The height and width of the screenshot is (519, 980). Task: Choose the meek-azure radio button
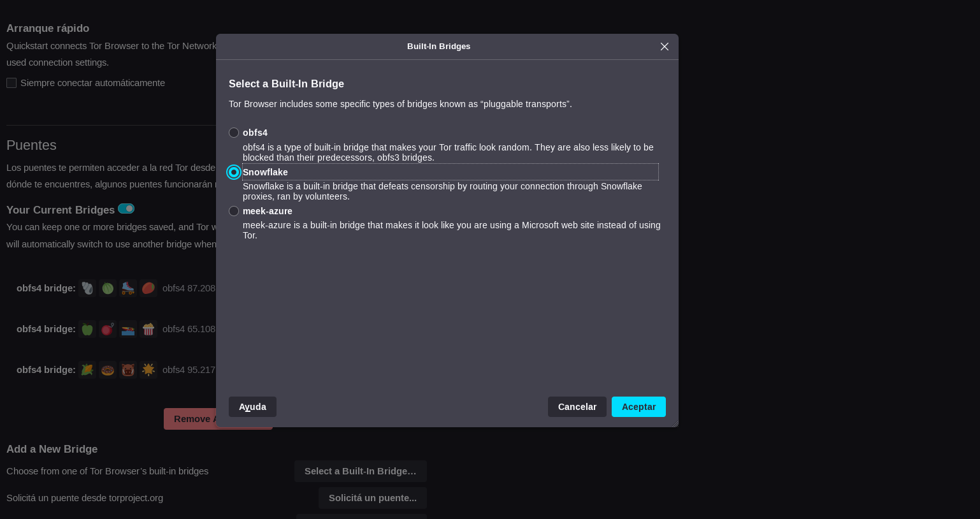tap(234, 211)
